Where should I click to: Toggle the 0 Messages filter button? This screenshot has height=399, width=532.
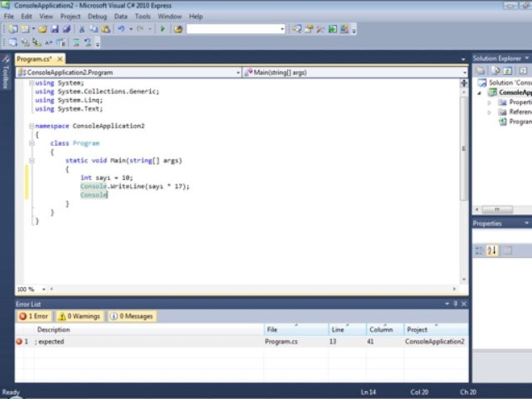(132, 316)
